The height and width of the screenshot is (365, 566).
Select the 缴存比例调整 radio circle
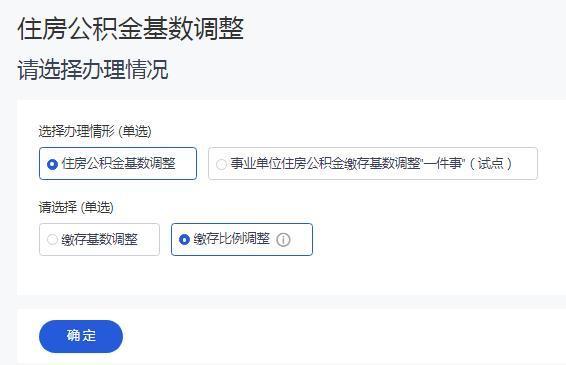point(184,239)
